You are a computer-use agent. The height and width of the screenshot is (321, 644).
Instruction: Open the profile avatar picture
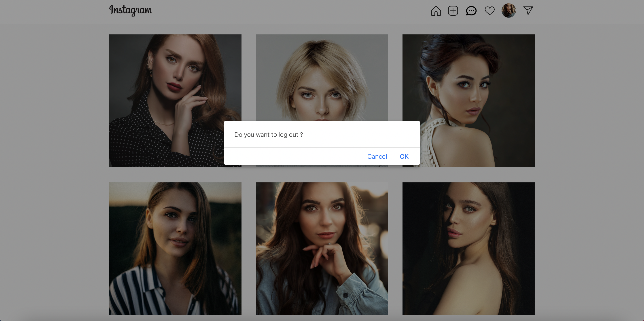pyautogui.click(x=508, y=11)
